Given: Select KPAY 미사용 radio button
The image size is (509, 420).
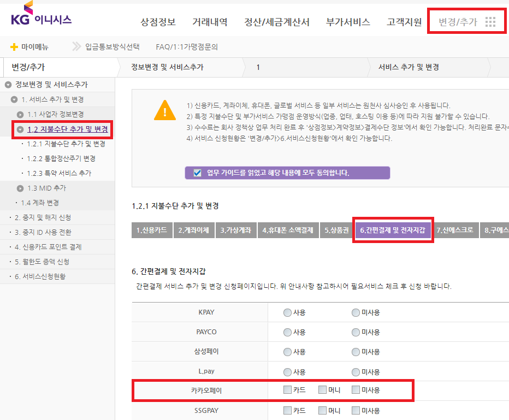Looking at the screenshot, I should (x=356, y=312).
